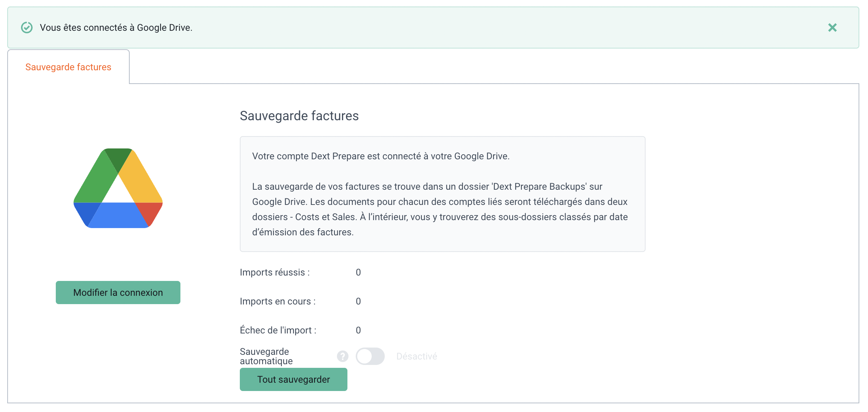Image resolution: width=868 pixels, height=412 pixels.
Task: Dismiss the Google Drive connected notification
Action: 832,28
